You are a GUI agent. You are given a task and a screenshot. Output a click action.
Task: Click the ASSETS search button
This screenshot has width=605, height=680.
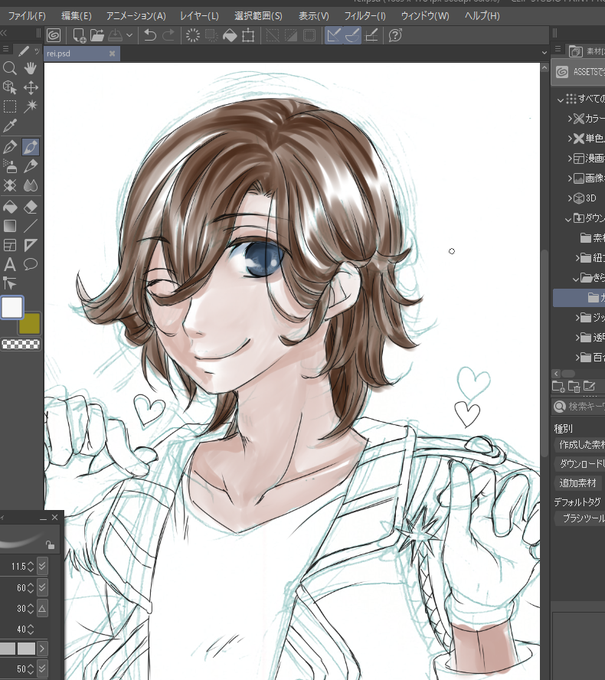pos(578,72)
